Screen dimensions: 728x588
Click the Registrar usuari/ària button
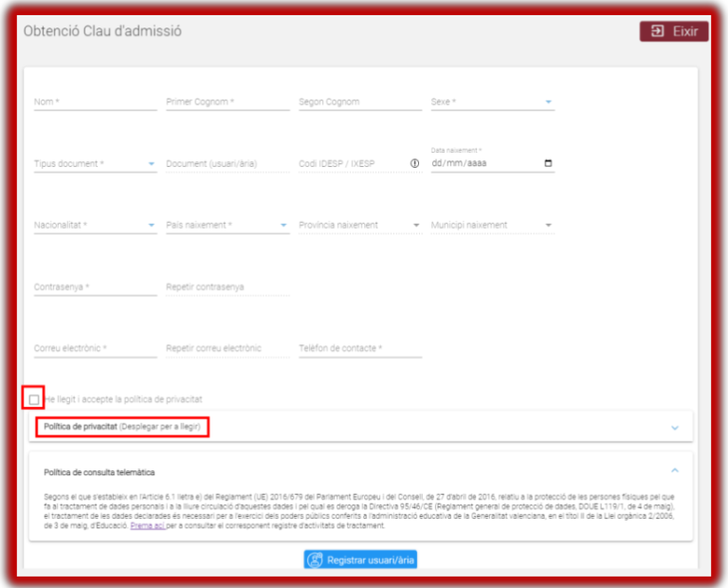360,560
